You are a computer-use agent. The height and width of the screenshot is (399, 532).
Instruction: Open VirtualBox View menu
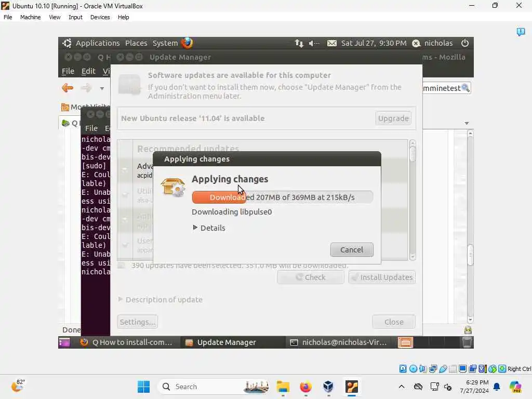click(x=55, y=17)
